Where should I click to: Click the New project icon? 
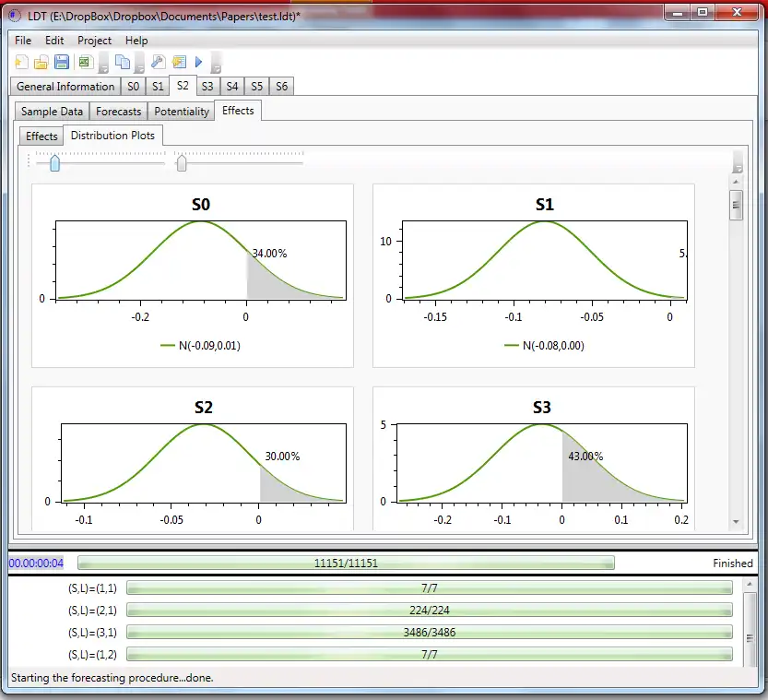[20, 62]
